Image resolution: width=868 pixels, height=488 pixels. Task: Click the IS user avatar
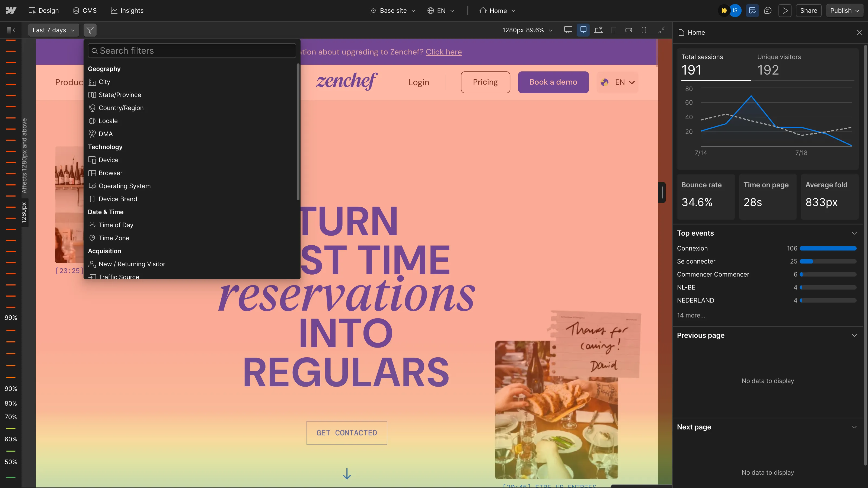(735, 11)
